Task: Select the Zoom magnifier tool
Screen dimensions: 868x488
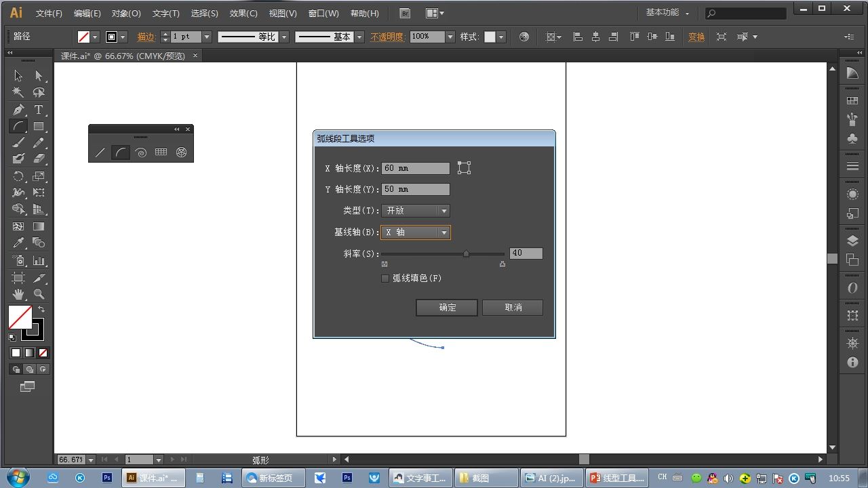Action: (x=39, y=294)
